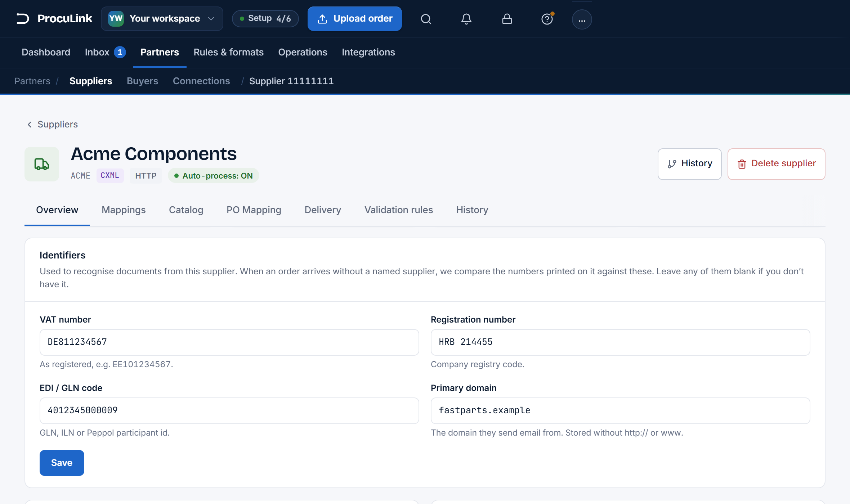Switch to the Connections sub-navigation item

point(201,81)
